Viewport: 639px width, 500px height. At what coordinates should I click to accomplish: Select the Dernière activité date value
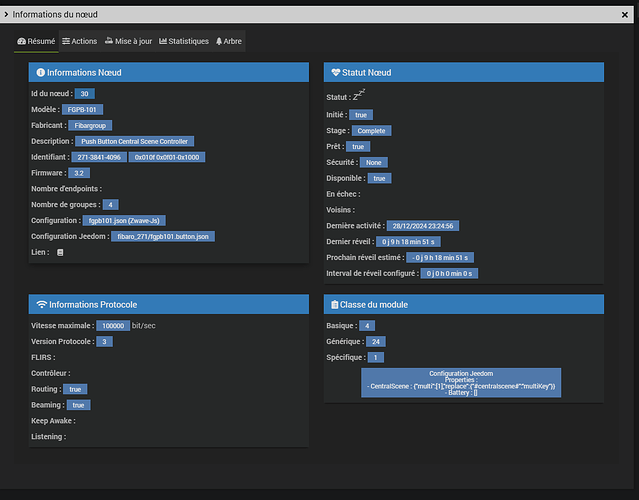[425, 226]
